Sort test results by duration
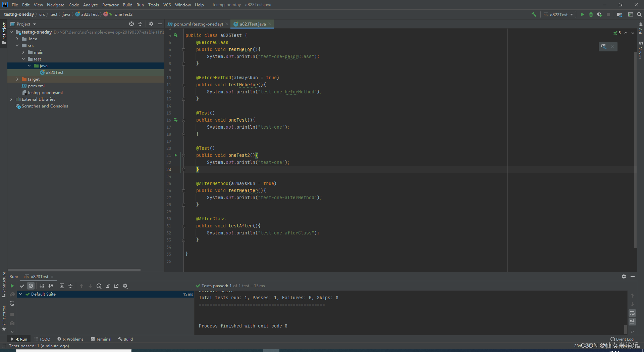644x352 pixels. 51,286
